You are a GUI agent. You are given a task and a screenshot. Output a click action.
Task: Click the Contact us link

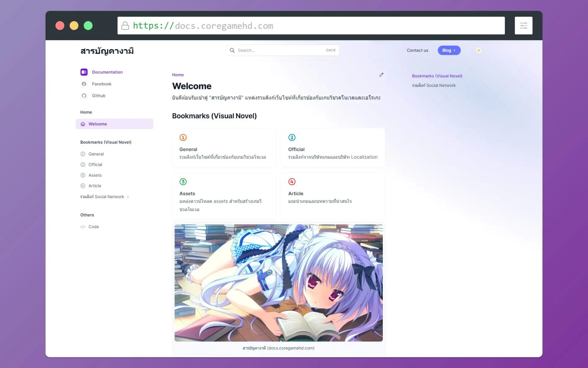417,50
